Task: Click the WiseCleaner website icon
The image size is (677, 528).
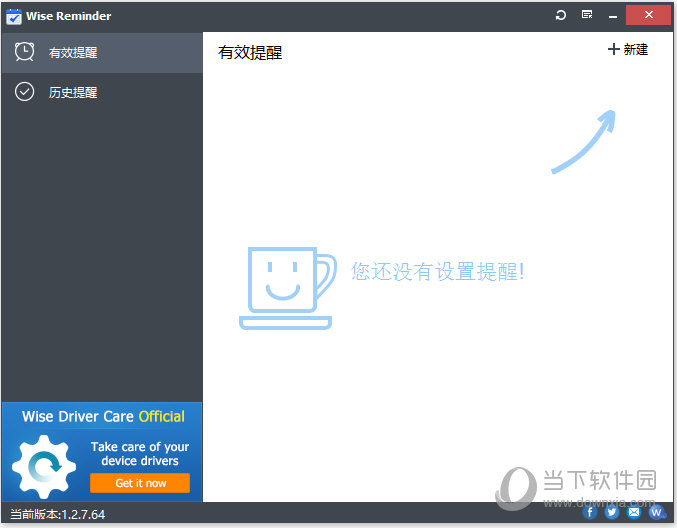Action: [657, 512]
